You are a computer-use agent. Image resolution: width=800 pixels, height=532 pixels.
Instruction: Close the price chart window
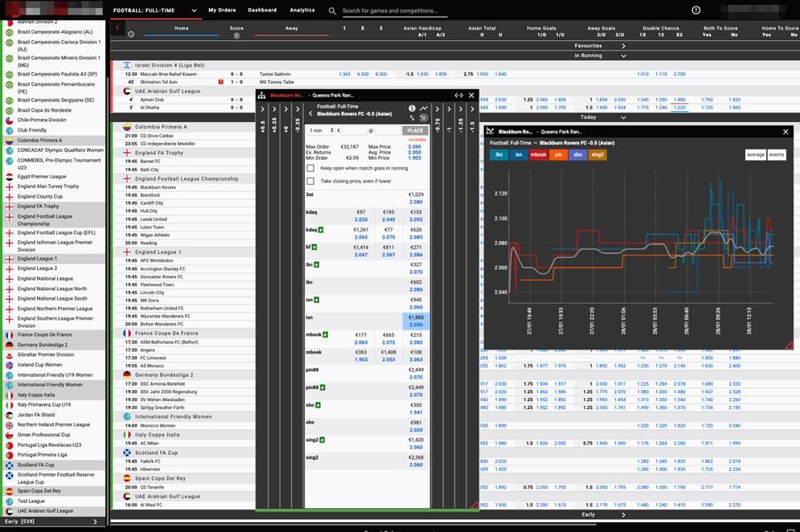click(786, 132)
